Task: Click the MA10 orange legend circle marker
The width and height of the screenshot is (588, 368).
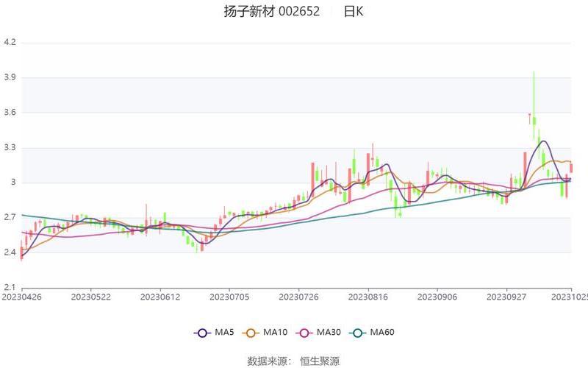Action: [x=251, y=333]
